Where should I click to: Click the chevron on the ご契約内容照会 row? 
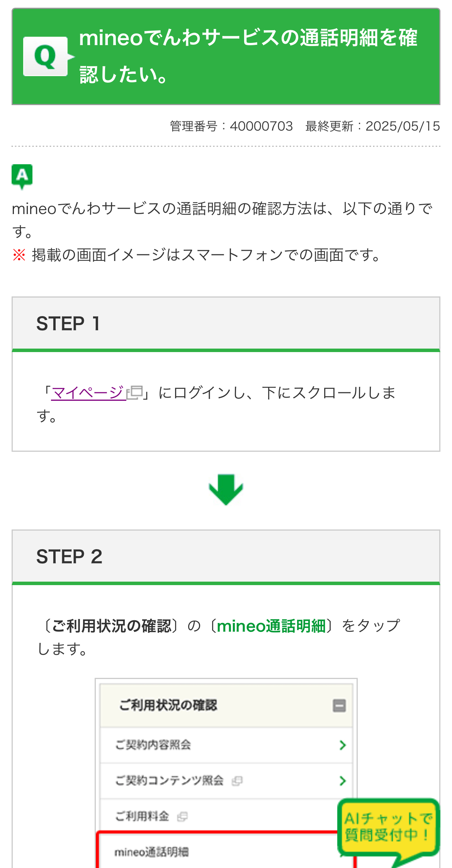pos(342,745)
